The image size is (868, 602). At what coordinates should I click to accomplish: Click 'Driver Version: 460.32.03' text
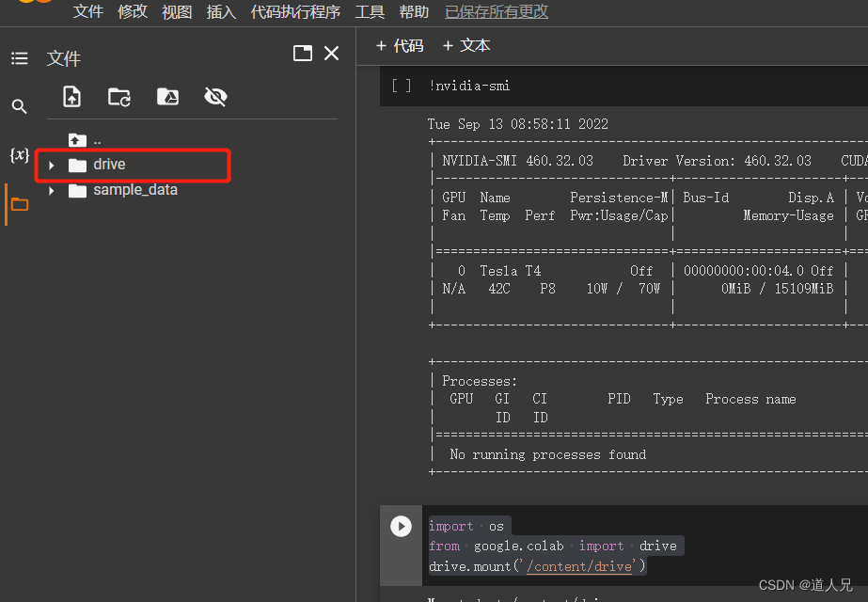click(x=717, y=161)
